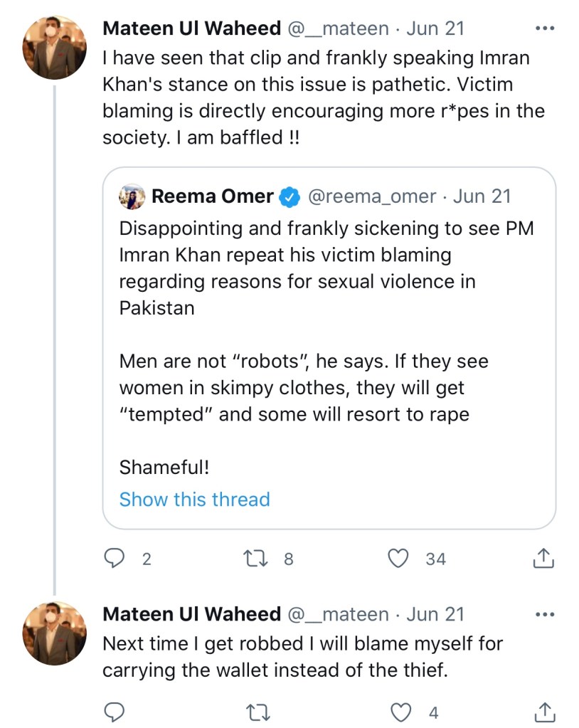
Task: Click Mateen Ul Waheed name on first tweet
Action: (x=191, y=28)
